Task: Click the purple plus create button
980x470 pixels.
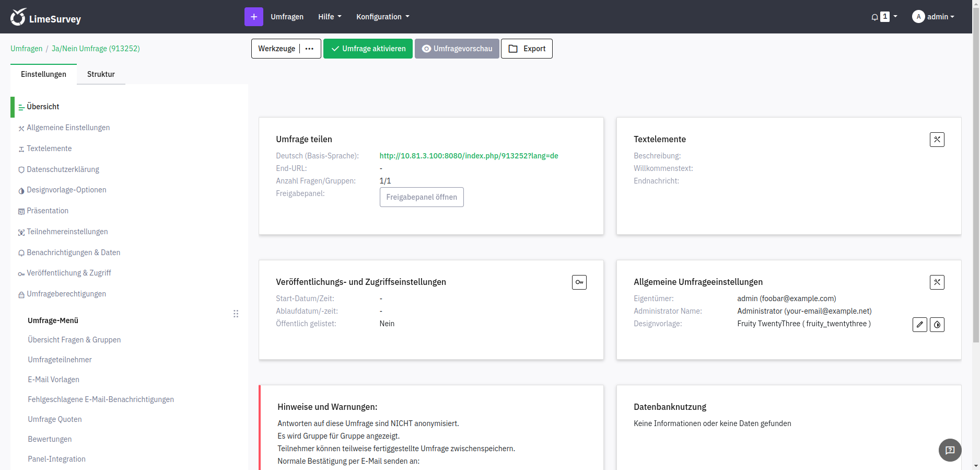Action: tap(253, 17)
